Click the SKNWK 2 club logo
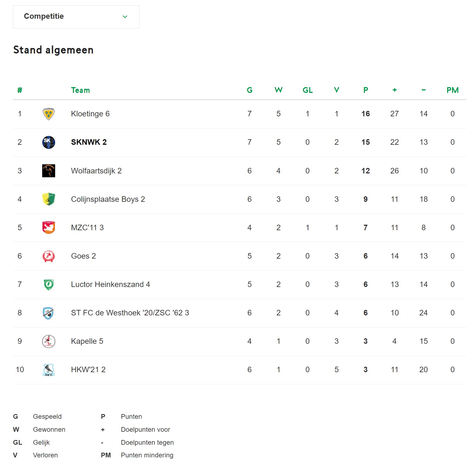The image size is (476, 464). pyautogui.click(x=49, y=142)
